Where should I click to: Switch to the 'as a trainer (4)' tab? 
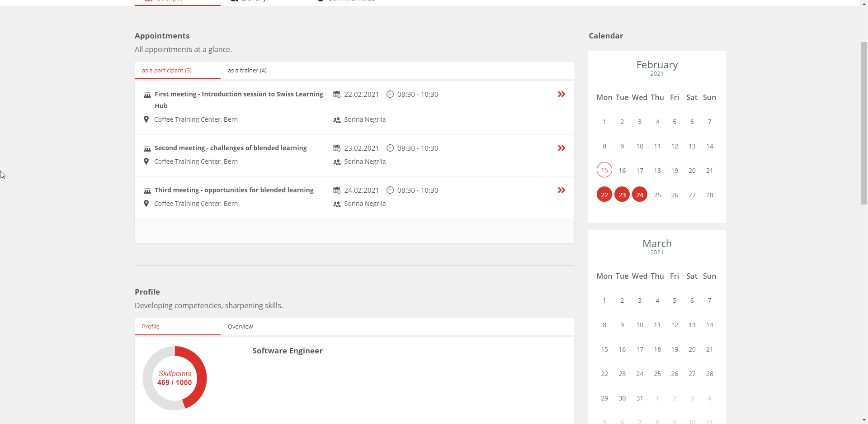(x=247, y=71)
